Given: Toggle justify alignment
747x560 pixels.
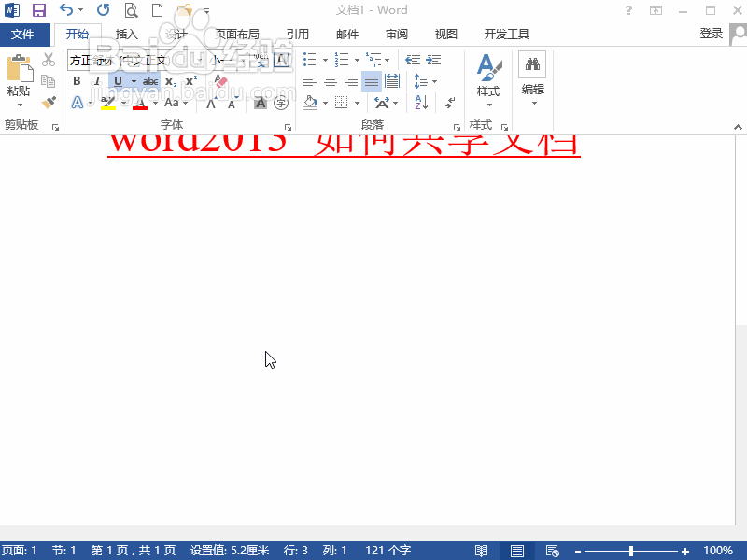Looking at the screenshot, I should (372, 81).
